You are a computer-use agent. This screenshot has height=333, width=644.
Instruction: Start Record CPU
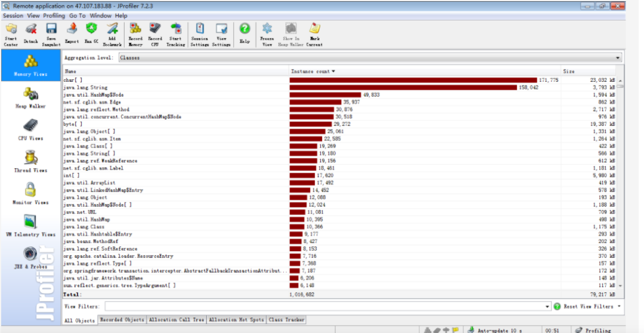click(155, 35)
